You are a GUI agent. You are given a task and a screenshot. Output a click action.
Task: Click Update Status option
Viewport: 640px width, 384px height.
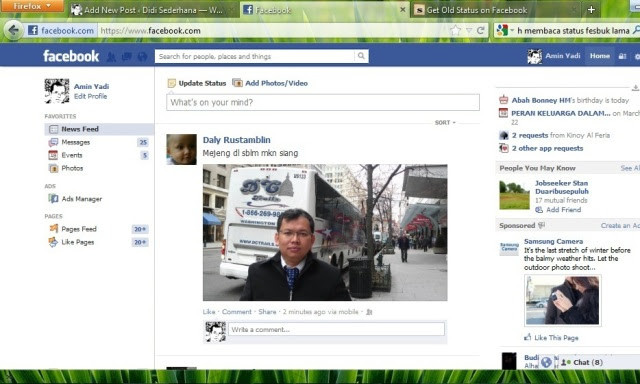pyautogui.click(x=197, y=83)
